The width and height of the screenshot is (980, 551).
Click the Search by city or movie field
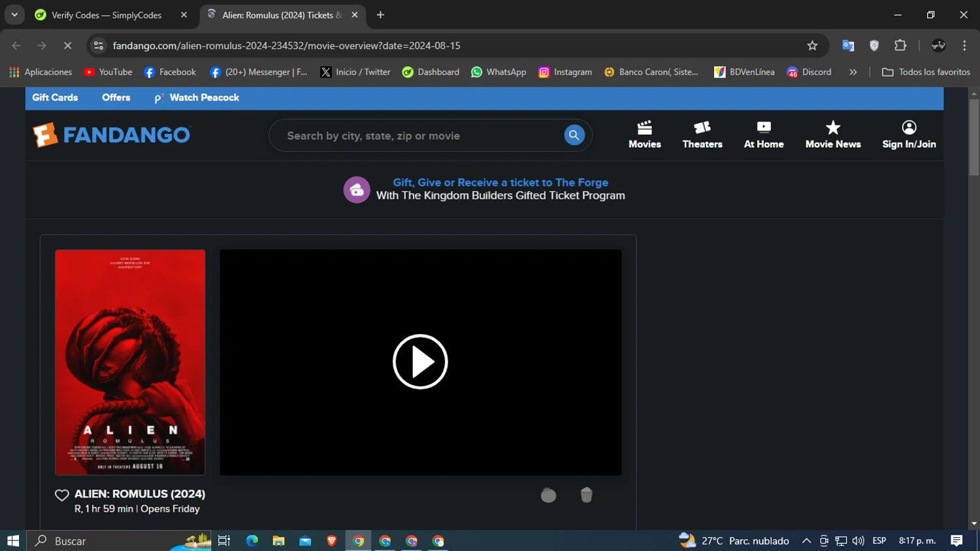418,136
